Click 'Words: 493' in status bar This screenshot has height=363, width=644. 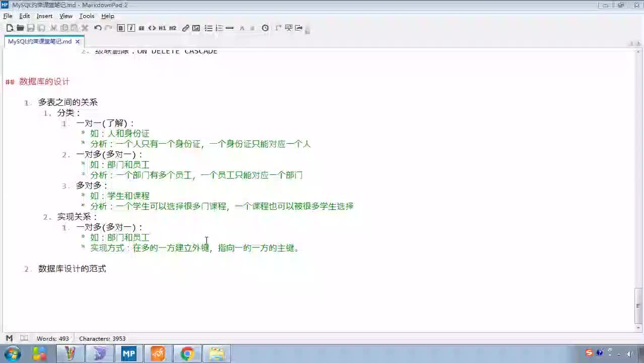coord(52,339)
